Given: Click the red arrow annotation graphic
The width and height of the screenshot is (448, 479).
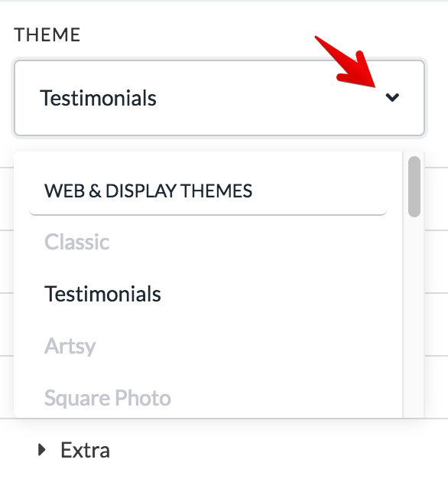Looking at the screenshot, I should [346, 62].
